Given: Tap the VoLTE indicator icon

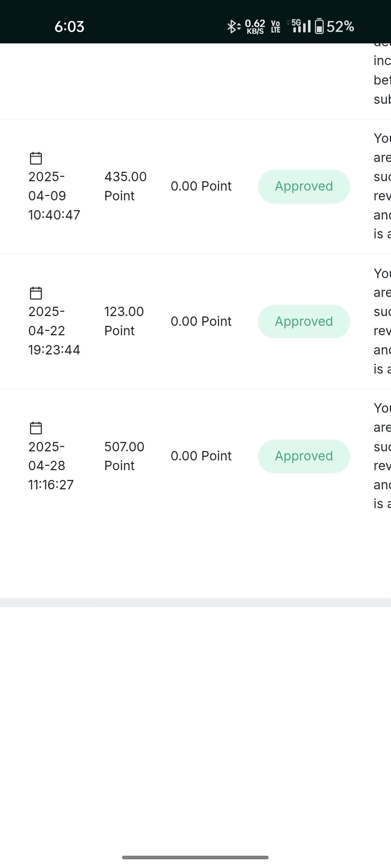Looking at the screenshot, I should click(276, 27).
